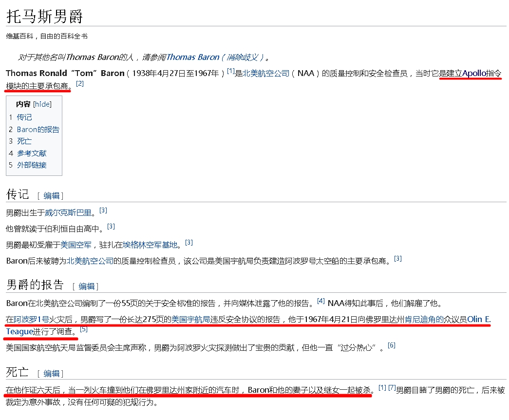Click the bold Thomas Ronald "Tom" Baron name

click(x=65, y=74)
